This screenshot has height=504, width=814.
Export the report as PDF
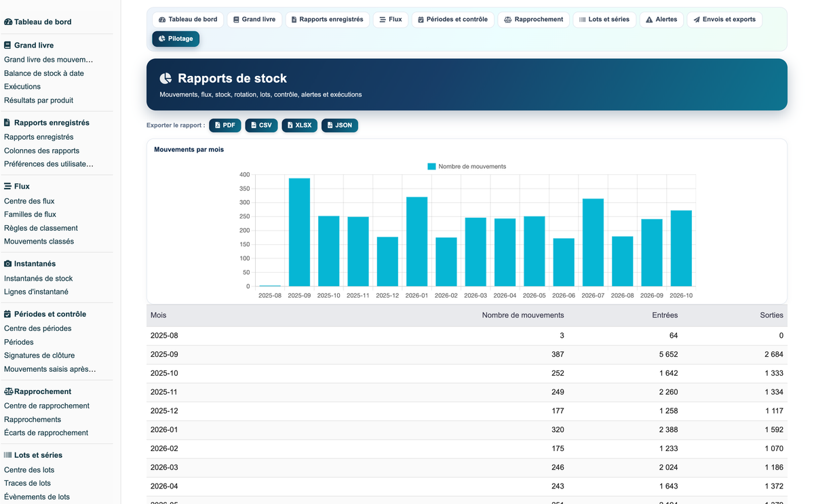pyautogui.click(x=225, y=125)
